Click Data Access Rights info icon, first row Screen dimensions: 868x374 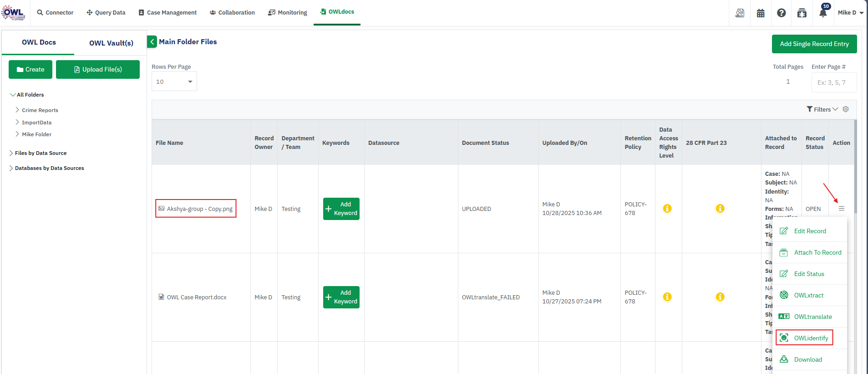point(667,209)
